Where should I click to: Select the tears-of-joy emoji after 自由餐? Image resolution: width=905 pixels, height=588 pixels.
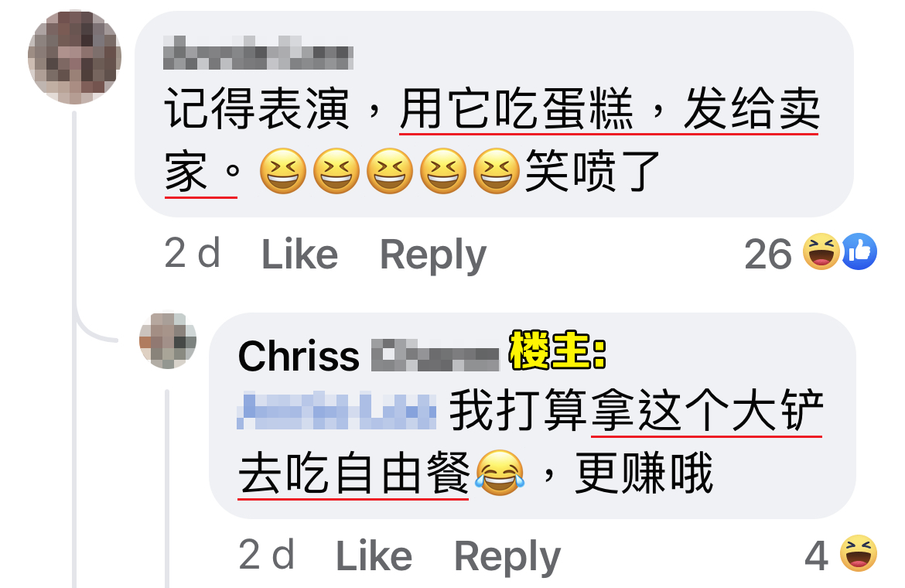(500, 473)
